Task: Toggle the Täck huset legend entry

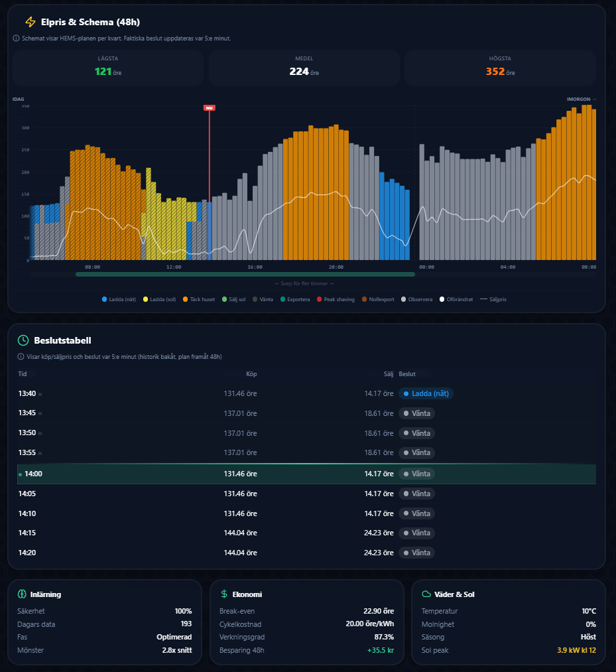Action: [x=199, y=299]
